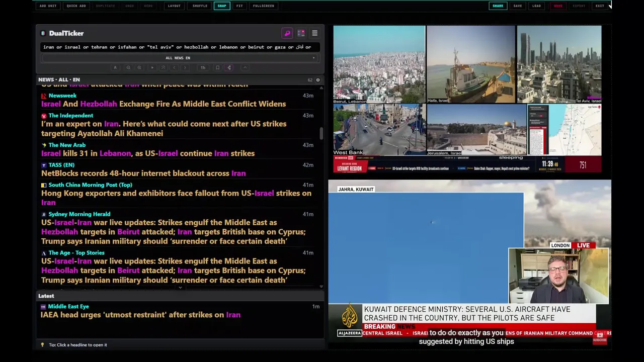Image resolution: width=644 pixels, height=362 pixels.
Task: Click the Tel Aviv, Israel webcam tile
Action: (559, 65)
